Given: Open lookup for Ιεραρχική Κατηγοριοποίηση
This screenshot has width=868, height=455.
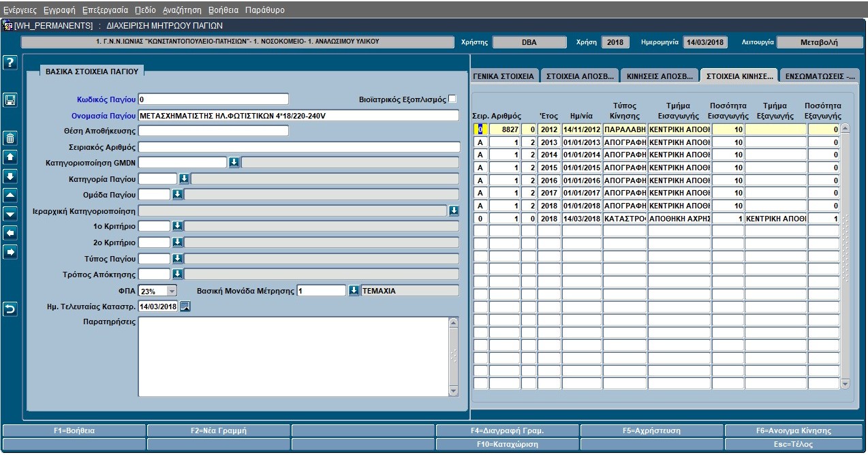Looking at the screenshot, I should pyautogui.click(x=454, y=211).
